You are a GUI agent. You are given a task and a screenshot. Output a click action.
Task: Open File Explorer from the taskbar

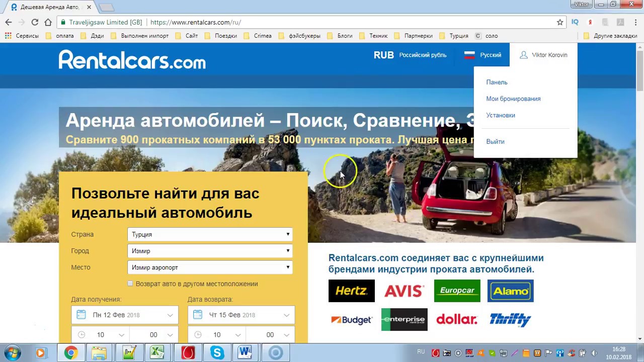(x=99, y=353)
